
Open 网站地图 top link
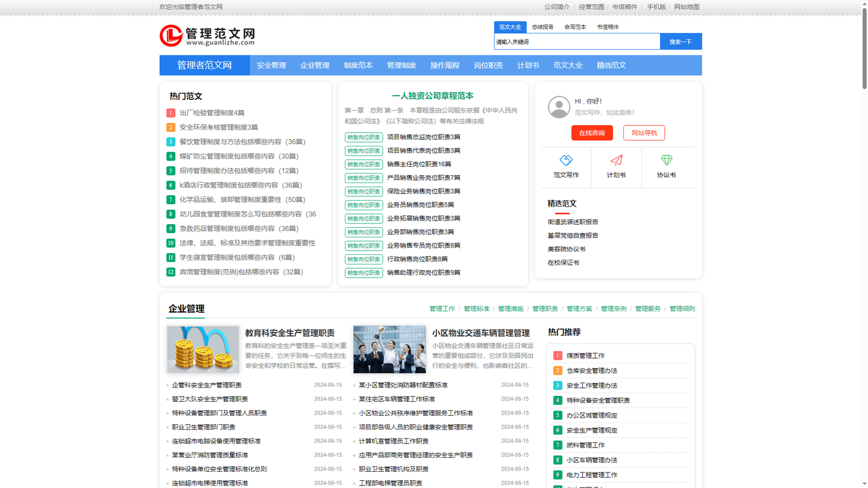[687, 7]
